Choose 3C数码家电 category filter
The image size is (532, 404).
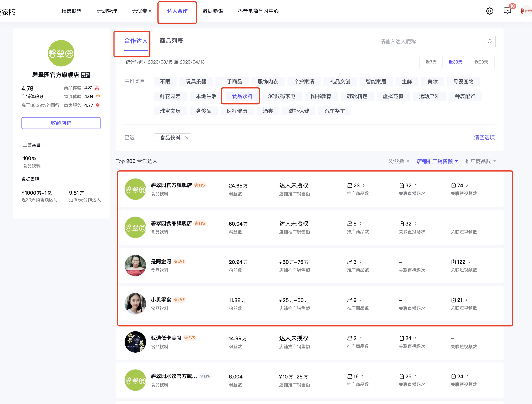[281, 96]
